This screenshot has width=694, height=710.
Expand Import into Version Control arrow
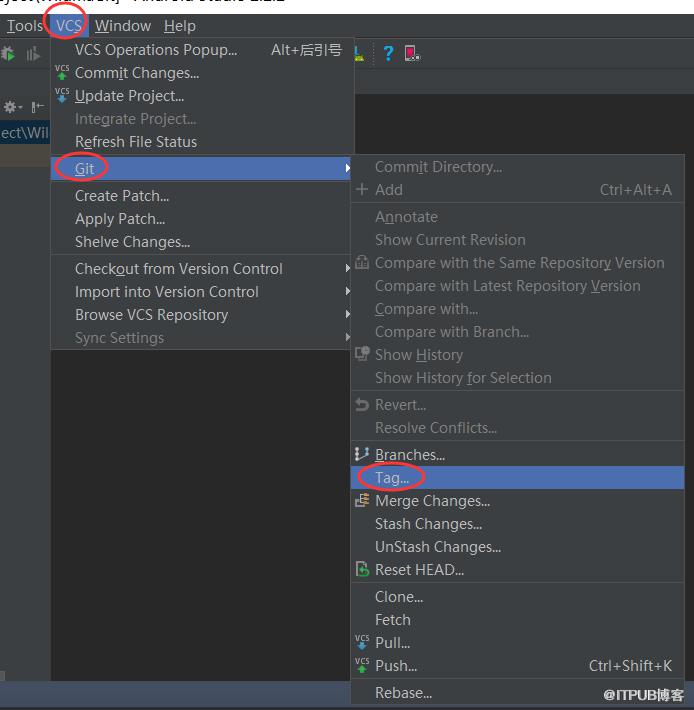coord(347,291)
